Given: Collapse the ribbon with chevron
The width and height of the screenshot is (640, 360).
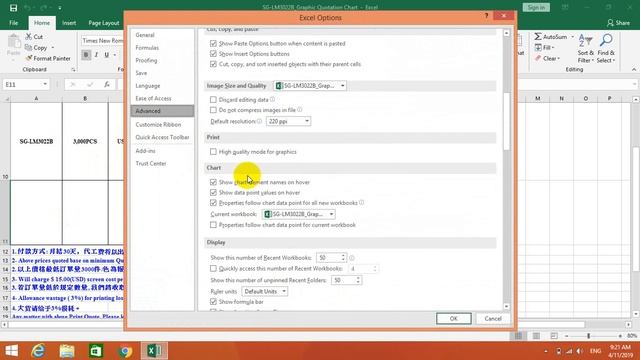Looking at the screenshot, I should [x=634, y=70].
